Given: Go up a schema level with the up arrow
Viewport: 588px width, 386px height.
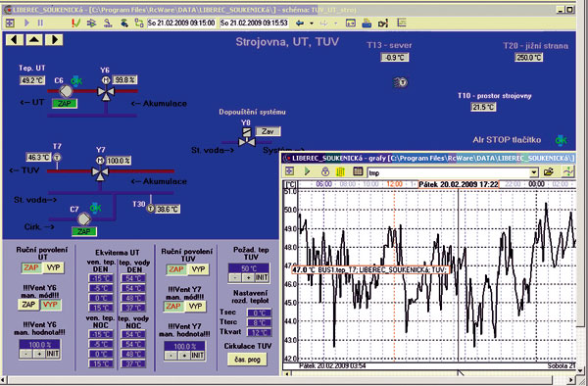Looking at the screenshot, I should pos(34,39).
